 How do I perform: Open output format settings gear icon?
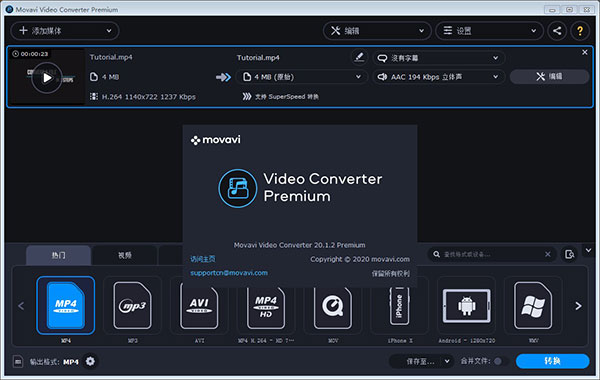tap(90, 361)
